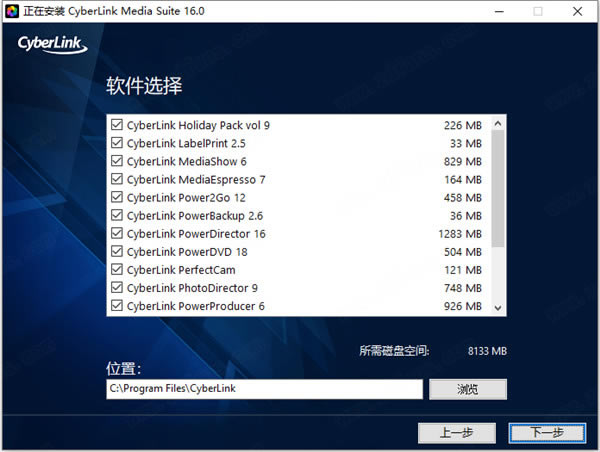Toggle the CyberLink LabelPrint 2.5 checkbox
This screenshot has height=452, width=600.
(x=117, y=144)
